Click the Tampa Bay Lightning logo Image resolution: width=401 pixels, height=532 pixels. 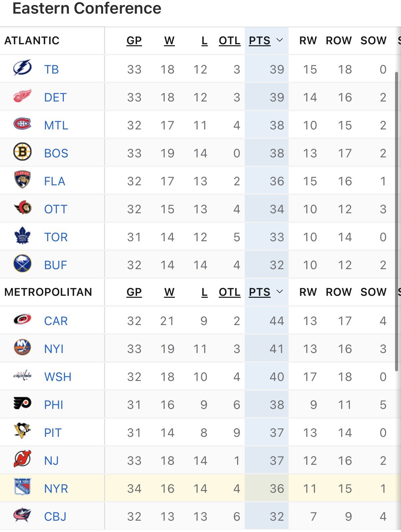(x=22, y=68)
